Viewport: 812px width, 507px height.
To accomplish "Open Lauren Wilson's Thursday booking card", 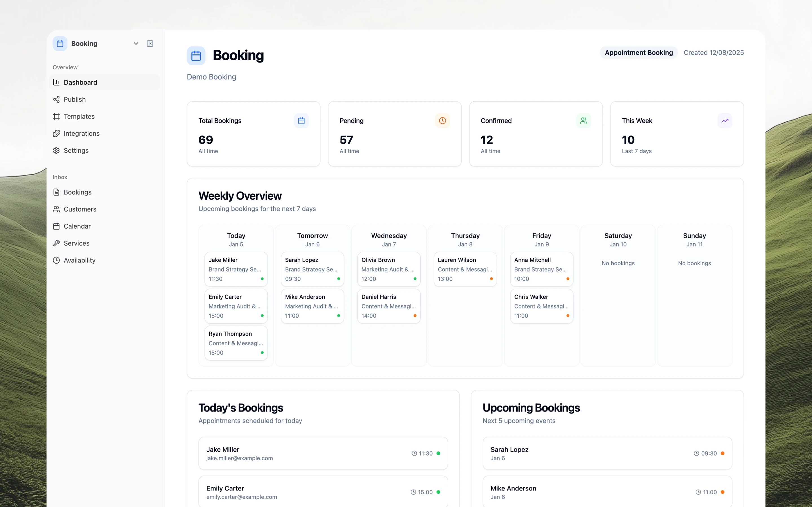I will 465,269.
